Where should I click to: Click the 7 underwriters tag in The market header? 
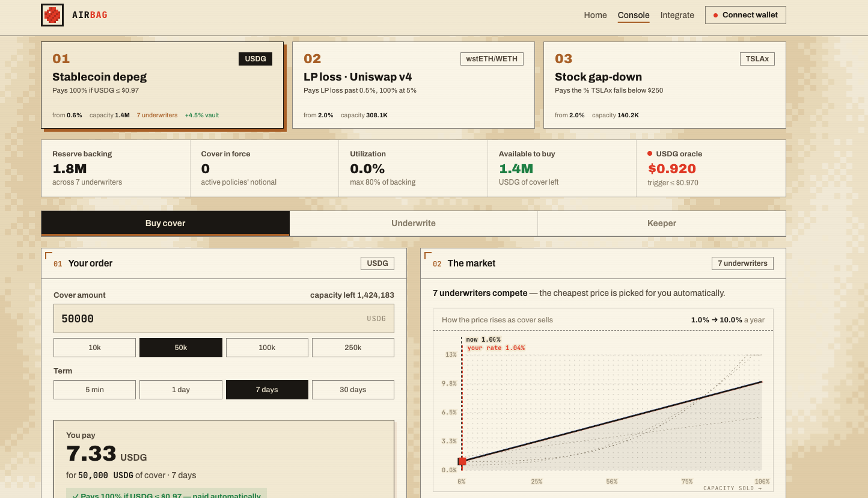coord(742,263)
